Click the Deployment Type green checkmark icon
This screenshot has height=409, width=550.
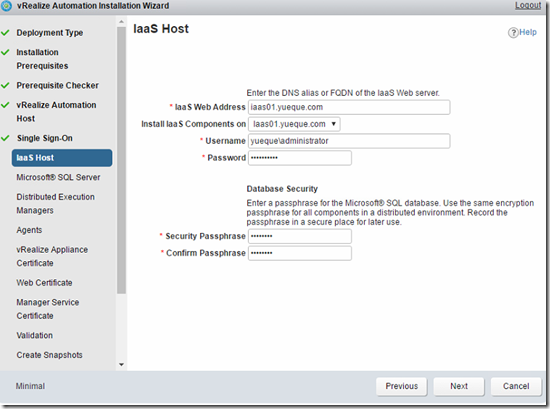(x=5, y=33)
